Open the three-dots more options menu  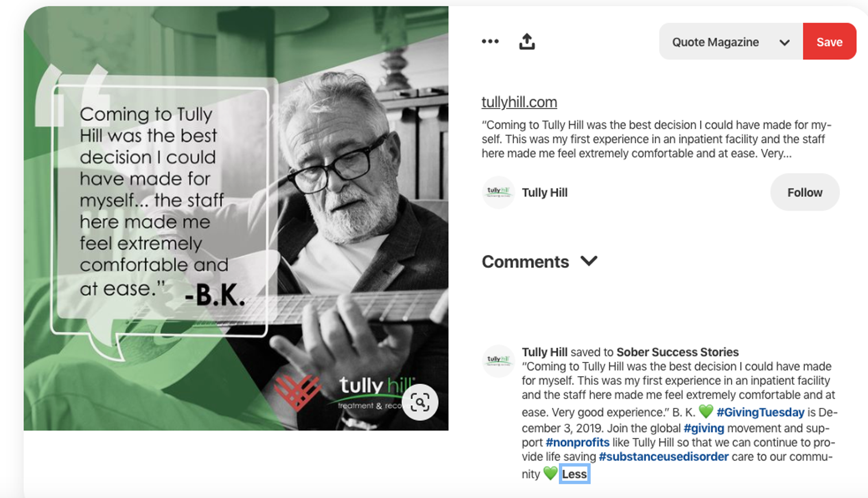tap(490, 41)
